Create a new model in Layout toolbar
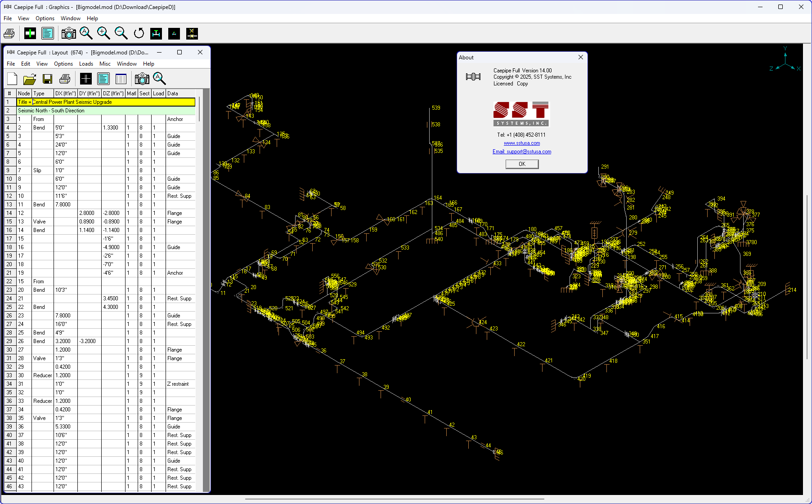Viewport: 812px width, 504px height. [12, 79]
